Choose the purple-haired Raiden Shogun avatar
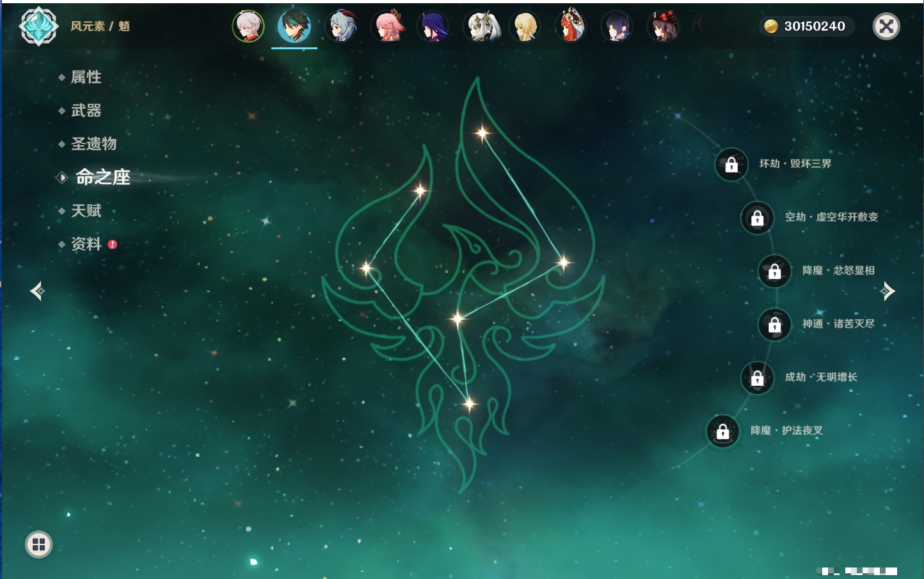The width and height of the screenshot is (924, 579). pos(433,26)
